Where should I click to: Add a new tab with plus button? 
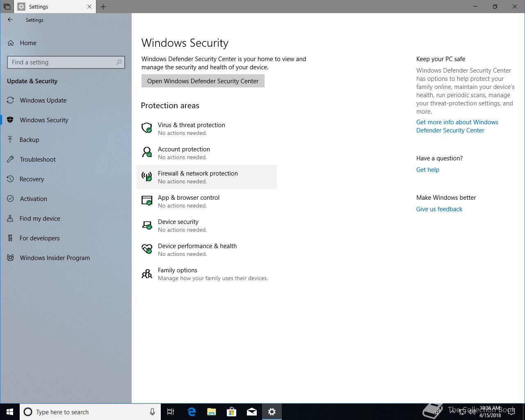tap(103, 7)
